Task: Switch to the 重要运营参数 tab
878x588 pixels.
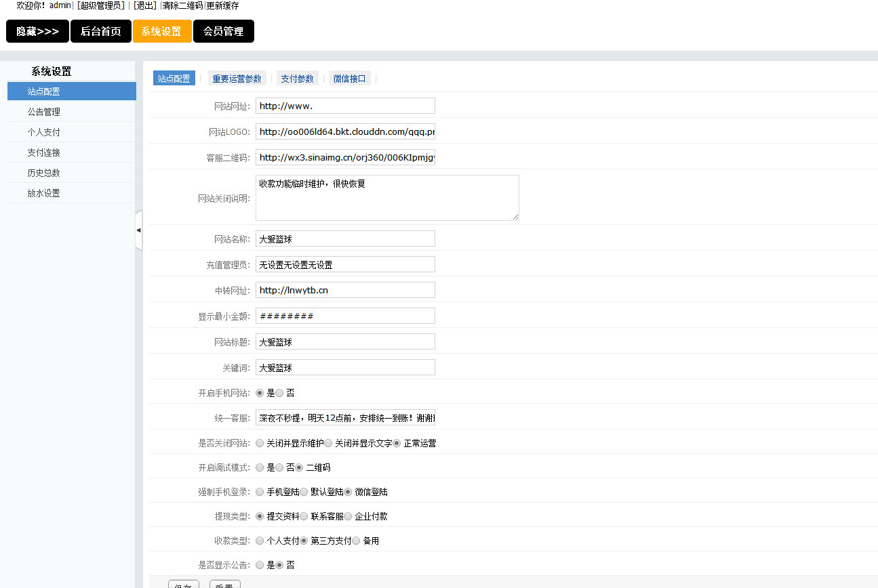Action: [237, 78]
